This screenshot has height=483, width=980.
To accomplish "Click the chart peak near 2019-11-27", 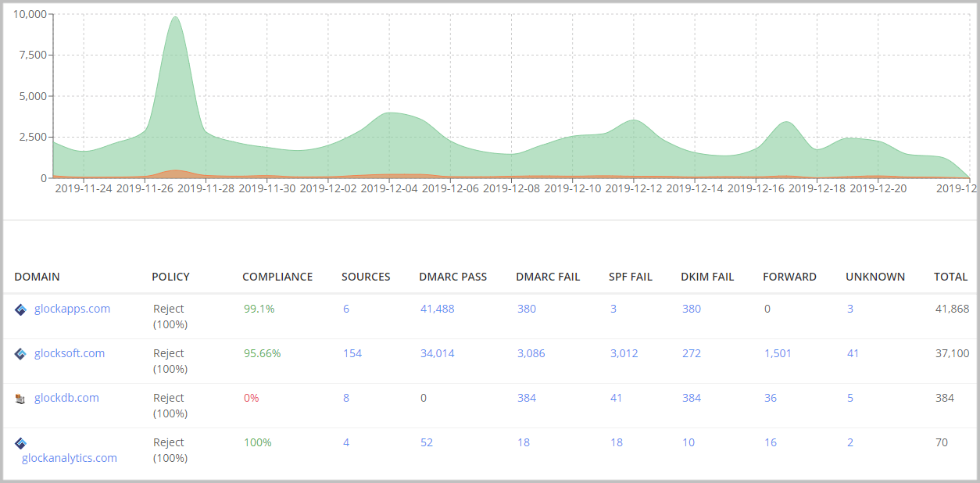I will (175, 18).
